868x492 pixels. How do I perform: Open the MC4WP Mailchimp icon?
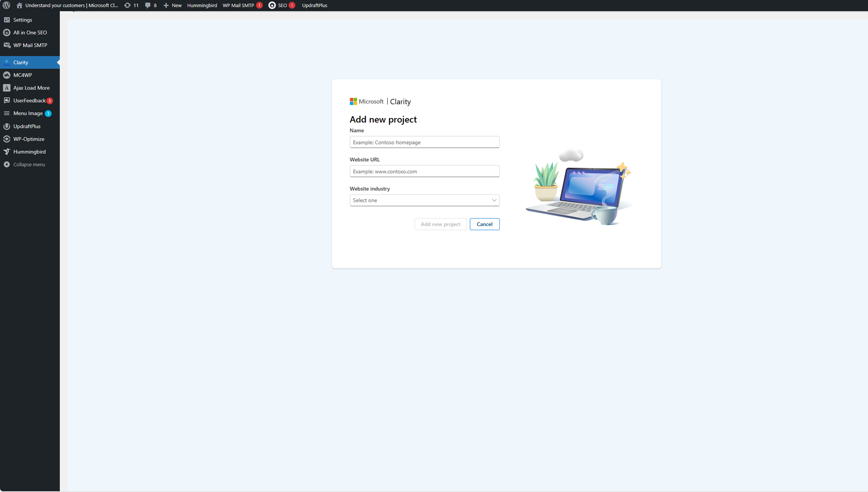6,75
